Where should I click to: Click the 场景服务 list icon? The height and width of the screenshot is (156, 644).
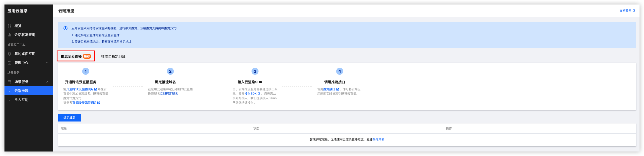(x=9, y=82)
